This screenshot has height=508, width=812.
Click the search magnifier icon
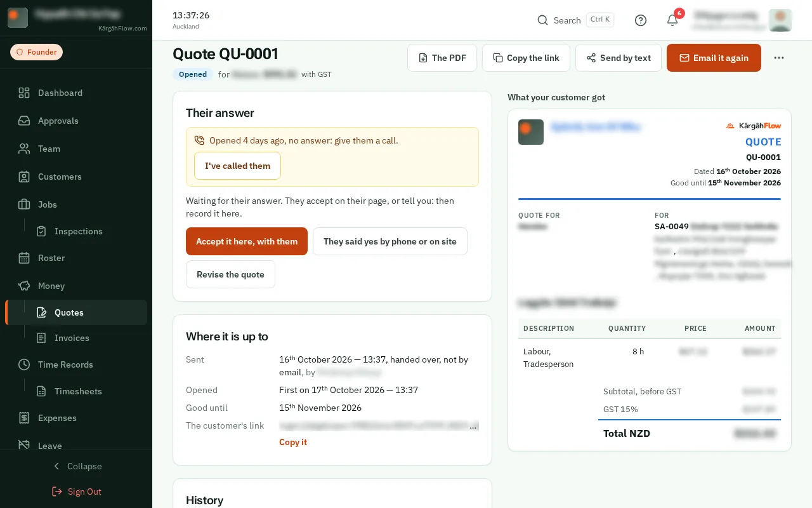tap(542, 20)
